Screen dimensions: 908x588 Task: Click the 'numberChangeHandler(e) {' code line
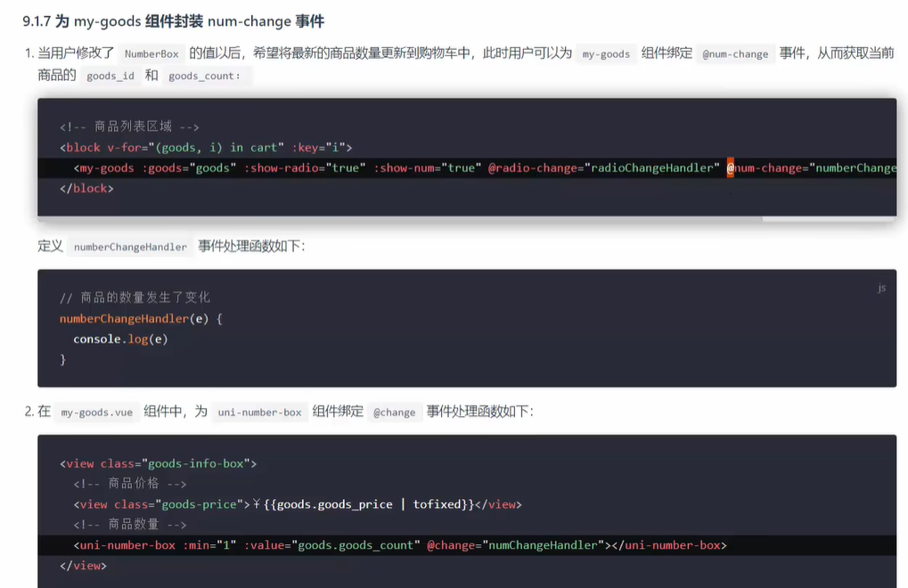click(x=141, y=318)
